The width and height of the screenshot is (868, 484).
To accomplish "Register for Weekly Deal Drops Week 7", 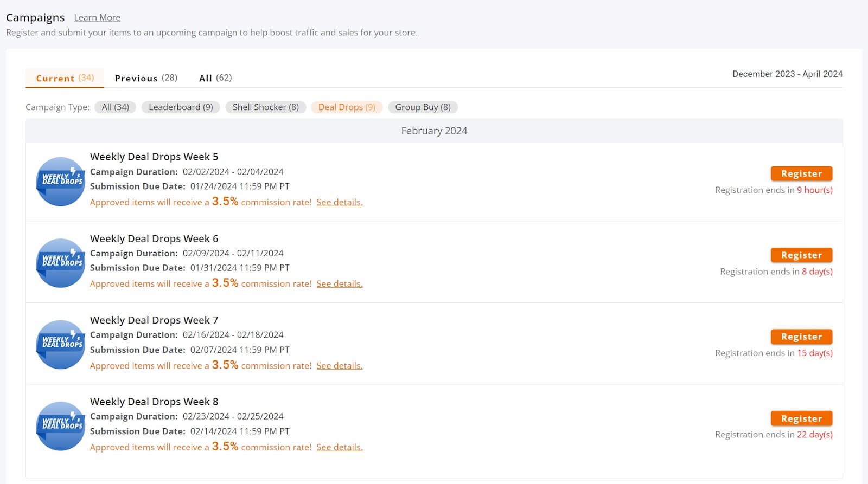I will pyautogui.click(x=801, y=337).
